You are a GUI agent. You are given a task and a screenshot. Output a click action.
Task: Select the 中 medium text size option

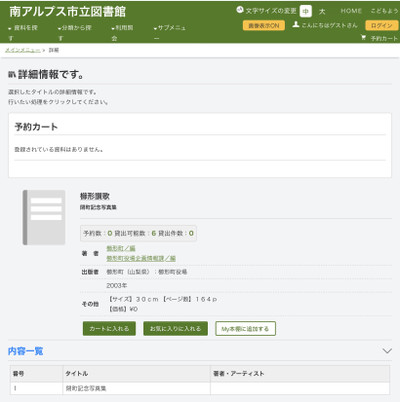pyautogui.click(x=306, y=11)
